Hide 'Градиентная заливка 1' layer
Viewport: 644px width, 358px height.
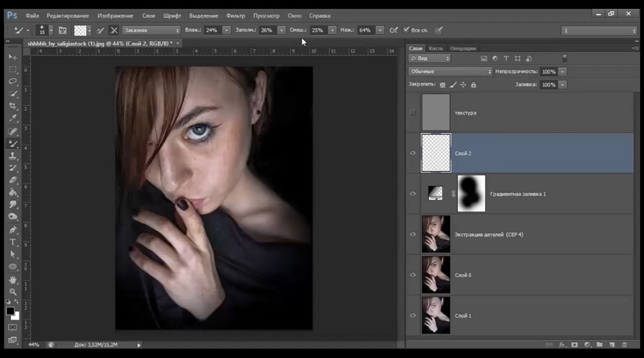tap(413, 194)
